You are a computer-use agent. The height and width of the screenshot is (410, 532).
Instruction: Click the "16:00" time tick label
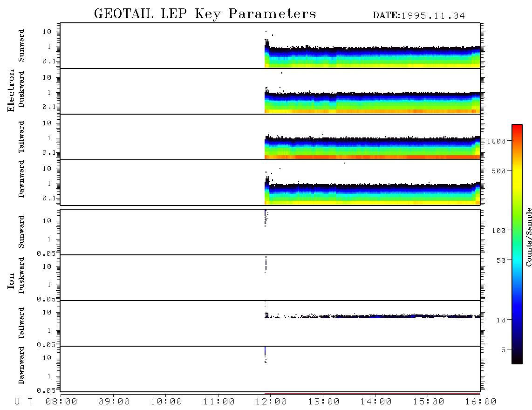point(481,402)
